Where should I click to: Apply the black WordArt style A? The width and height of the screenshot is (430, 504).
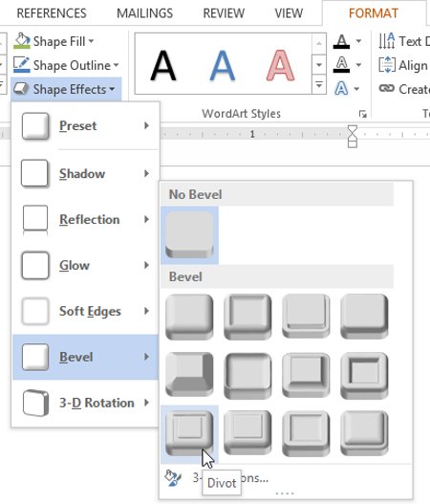click(163, 65)
